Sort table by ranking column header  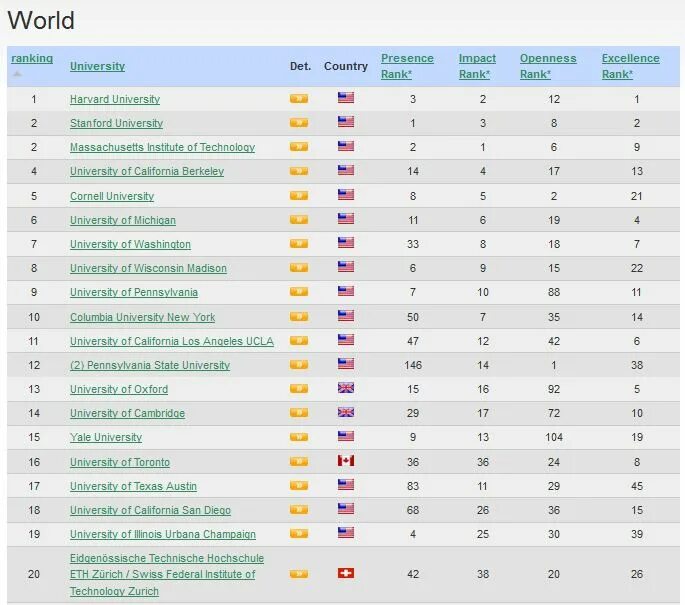tap(32, 59)
